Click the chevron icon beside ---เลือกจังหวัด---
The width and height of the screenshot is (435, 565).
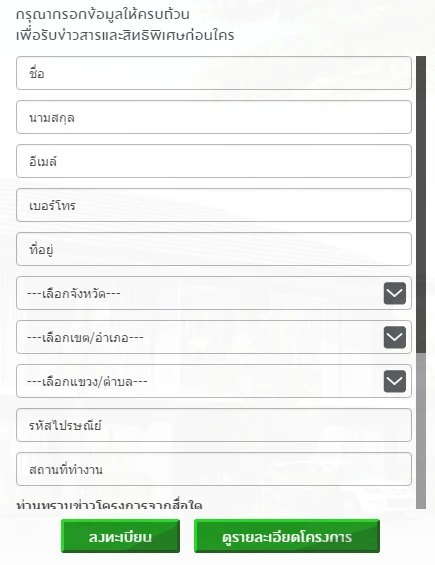click(395, 293)
